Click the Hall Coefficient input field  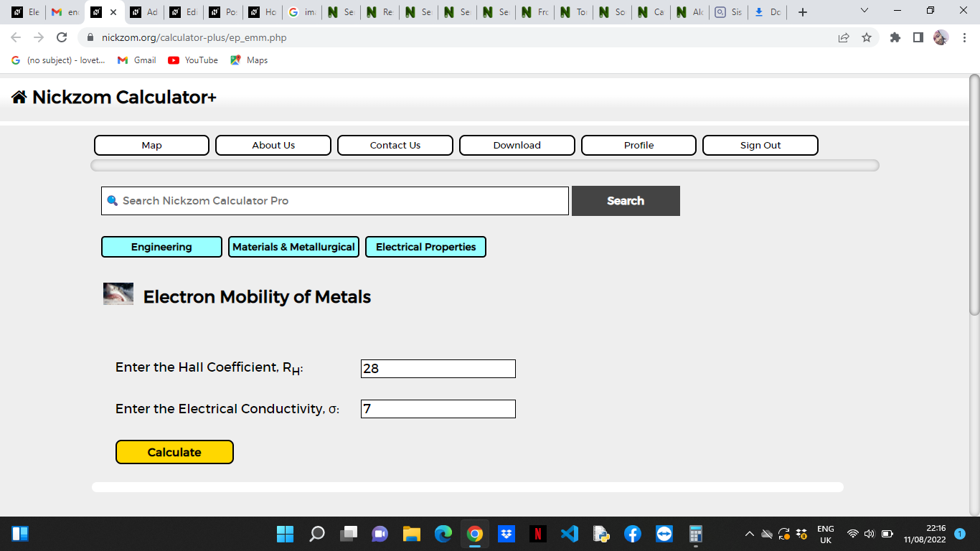pyautogui.click(x=438, y=369)
